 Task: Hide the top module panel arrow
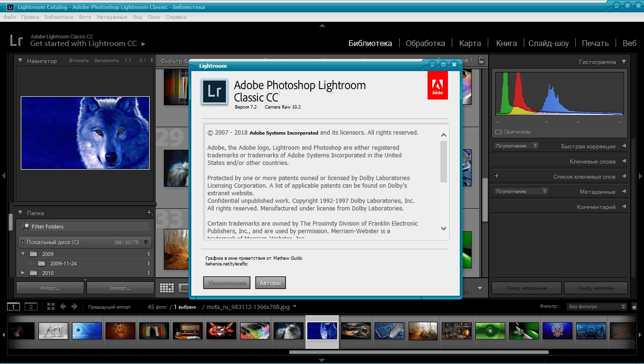point(322,26)
